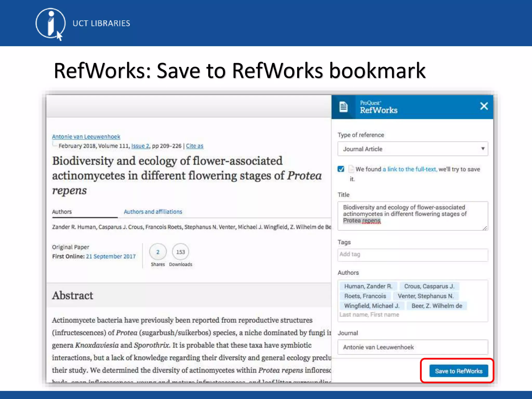
Task: Switch to the Authors tab
Action: pos(62,212)
